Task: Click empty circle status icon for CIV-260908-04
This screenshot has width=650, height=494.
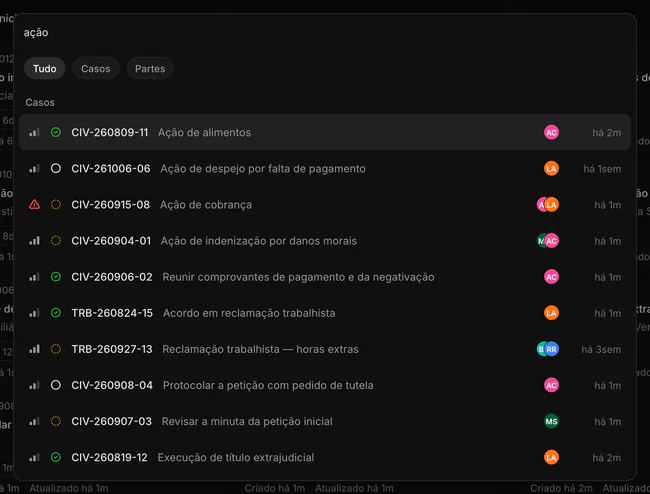Action: pos(56,385)
